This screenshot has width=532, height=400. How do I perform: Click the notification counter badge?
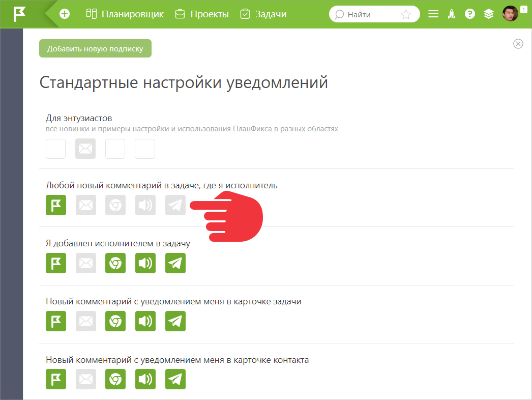pos(524,10)
